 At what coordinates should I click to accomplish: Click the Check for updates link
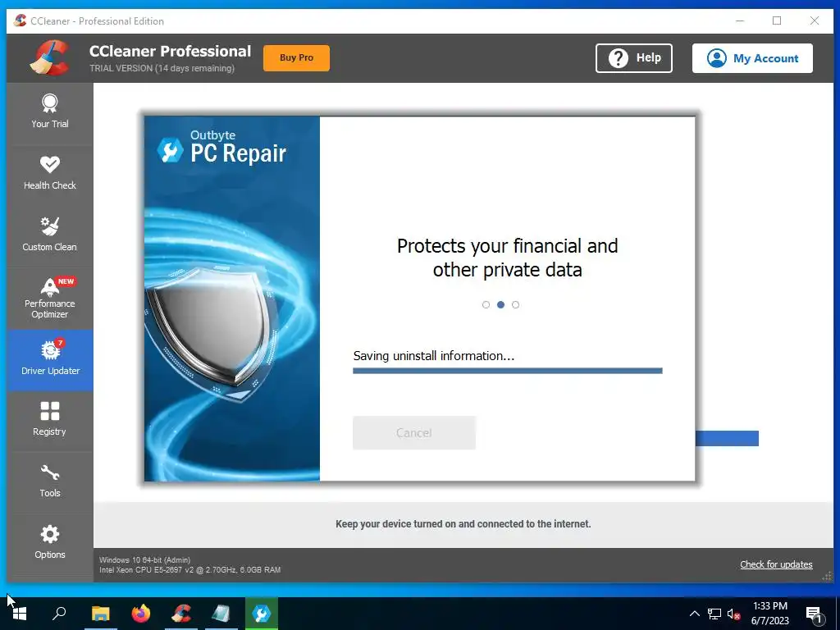click(776, 564)
